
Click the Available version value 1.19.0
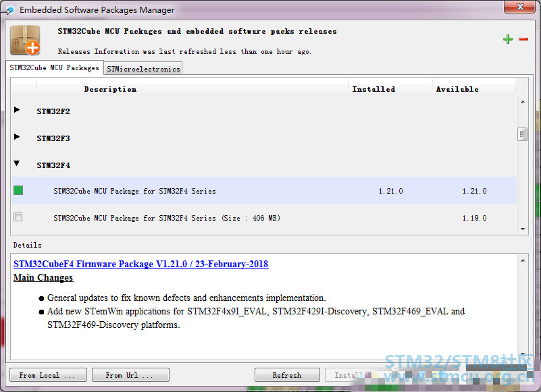click(474, 218)
